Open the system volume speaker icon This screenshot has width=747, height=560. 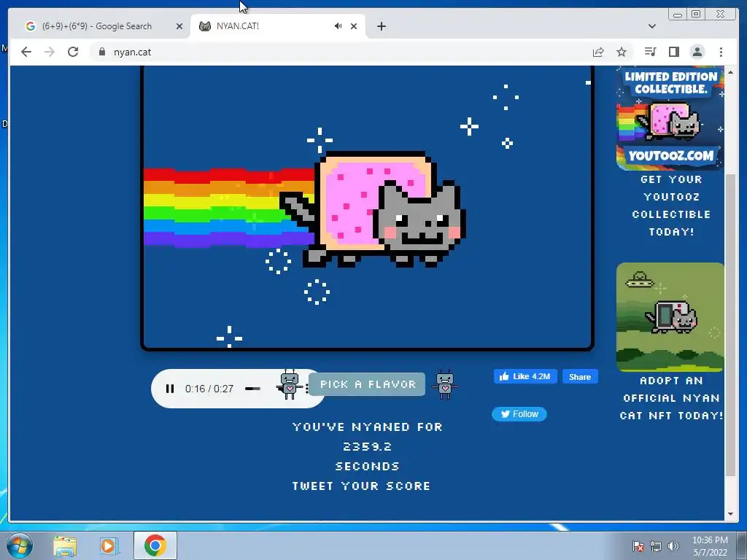click(x=673, y=546)
